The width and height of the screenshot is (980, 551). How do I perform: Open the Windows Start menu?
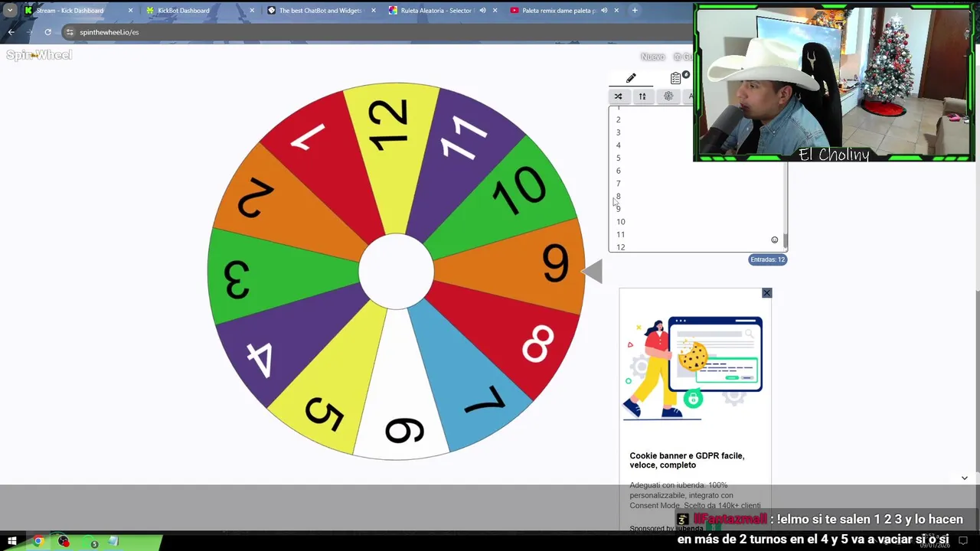click(x=12, y=542)
